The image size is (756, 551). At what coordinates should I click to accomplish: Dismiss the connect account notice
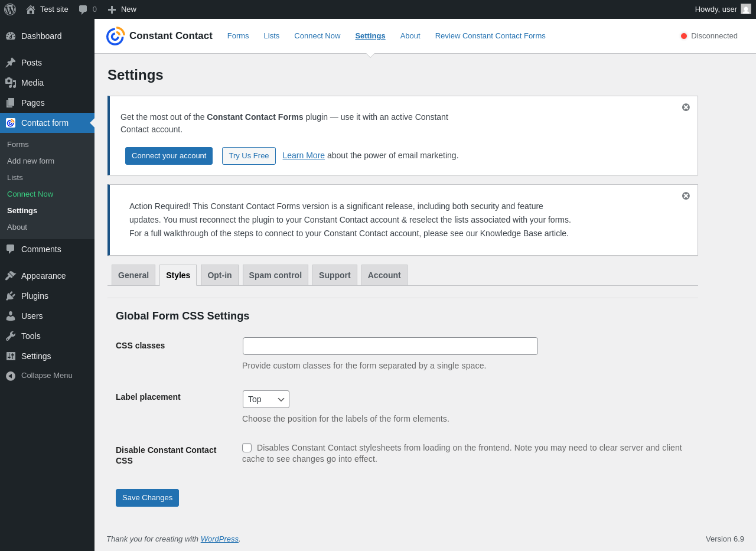pyautogui.click(x=686, y=107)
